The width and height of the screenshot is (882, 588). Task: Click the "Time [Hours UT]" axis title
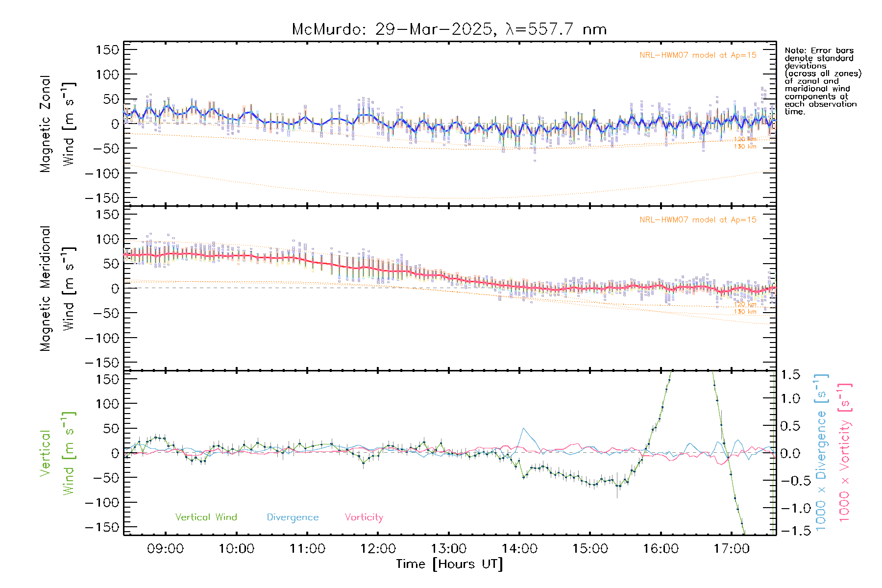coord(449,564)
